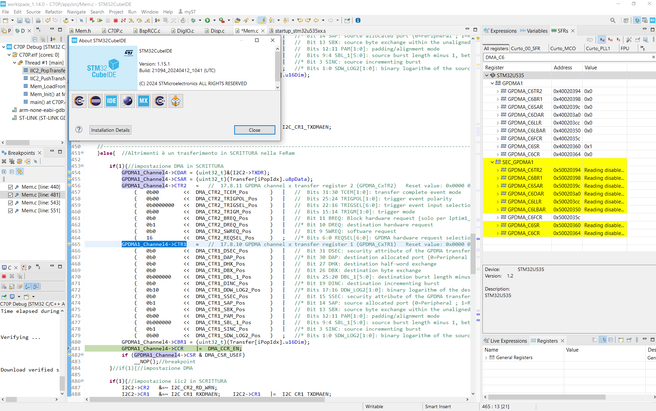Click Remove All Breakpoints icon

coord(12,162)
